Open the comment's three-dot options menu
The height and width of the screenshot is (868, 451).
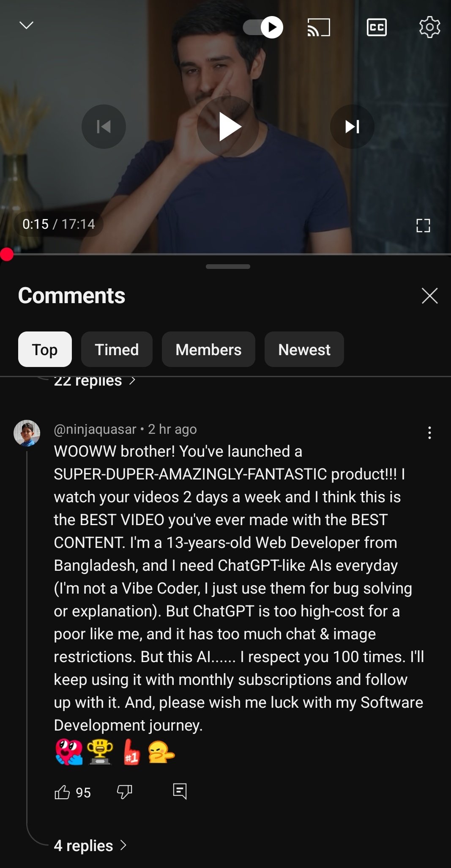(429, 433)
